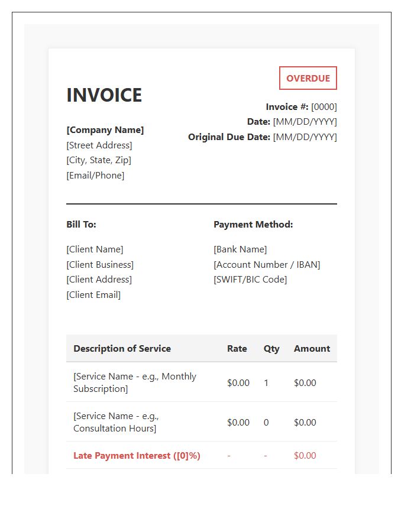Click the Consultation Hours service description cell
The height and width of the screenshot is (532, 414).
pos(116,422)
